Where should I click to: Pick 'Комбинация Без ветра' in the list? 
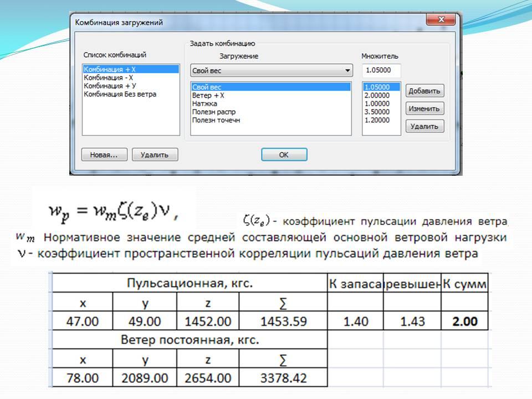point(120,94)
